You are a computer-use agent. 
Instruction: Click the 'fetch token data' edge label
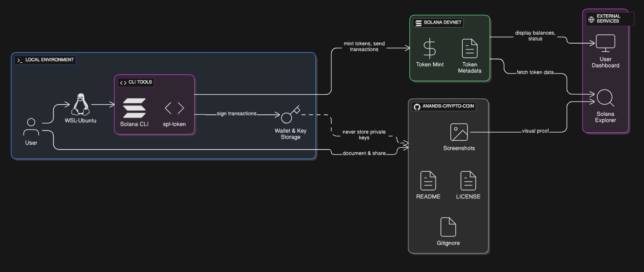tap(535, 72)
